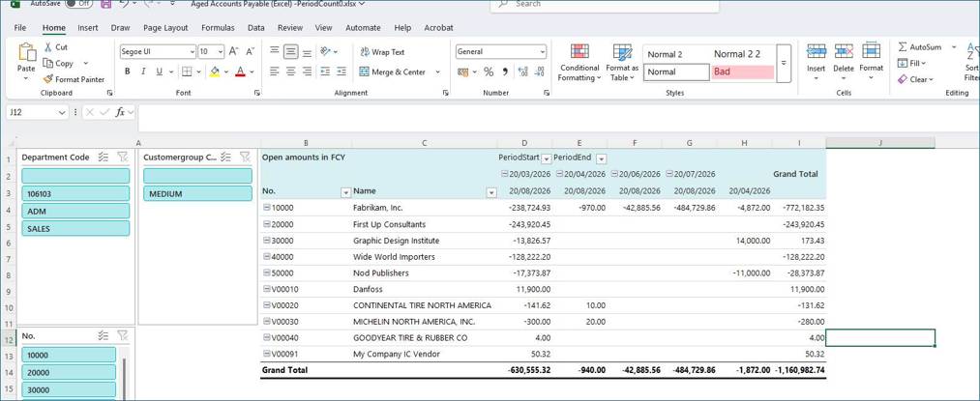Apply the Bad cell style
This screenshot has width=980, height=401.
[x=743, y=72]
